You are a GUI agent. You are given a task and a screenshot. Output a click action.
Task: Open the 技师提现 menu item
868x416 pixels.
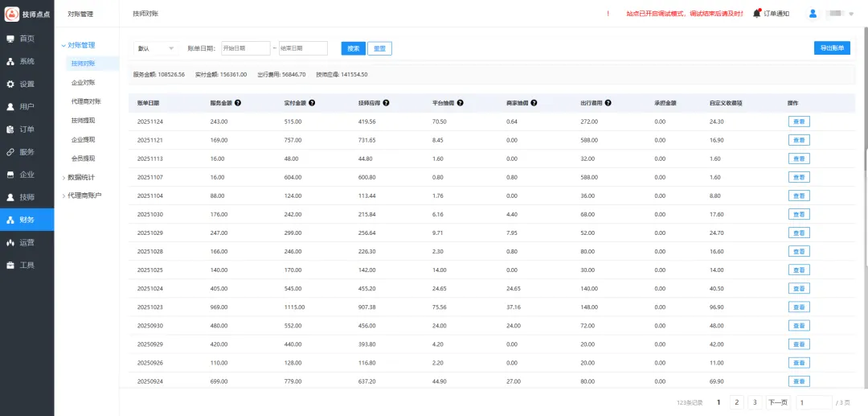83,120
